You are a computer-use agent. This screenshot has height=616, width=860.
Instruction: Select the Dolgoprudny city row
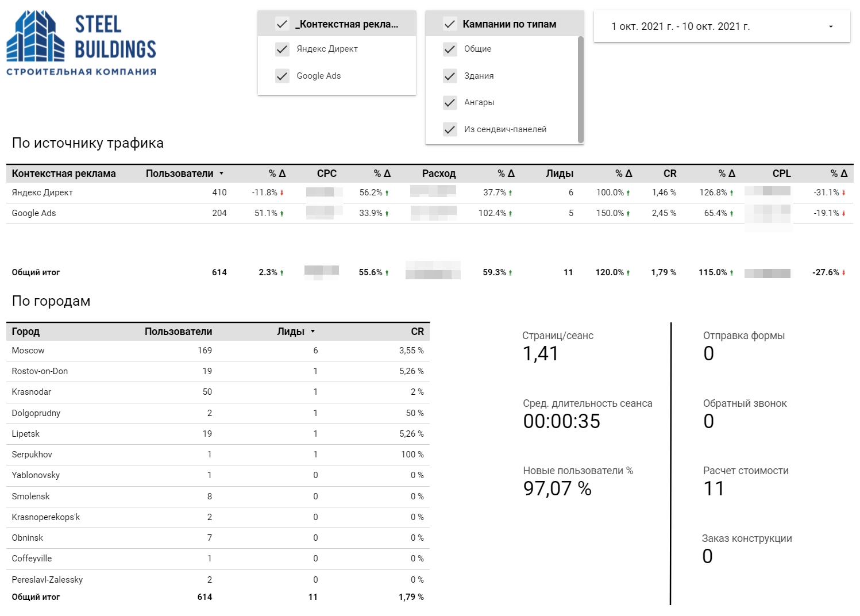(x=218, y=413)
